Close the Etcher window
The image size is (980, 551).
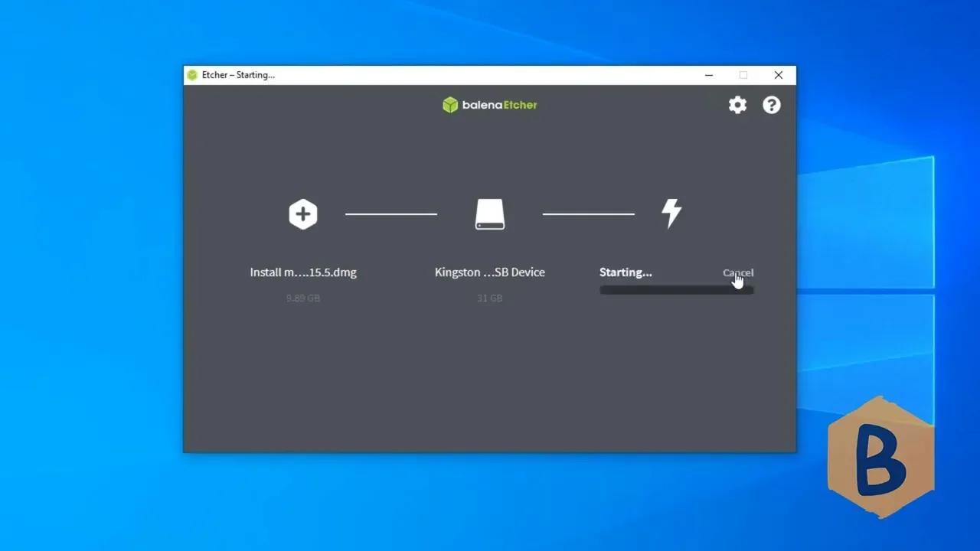(x=779, y=75)
